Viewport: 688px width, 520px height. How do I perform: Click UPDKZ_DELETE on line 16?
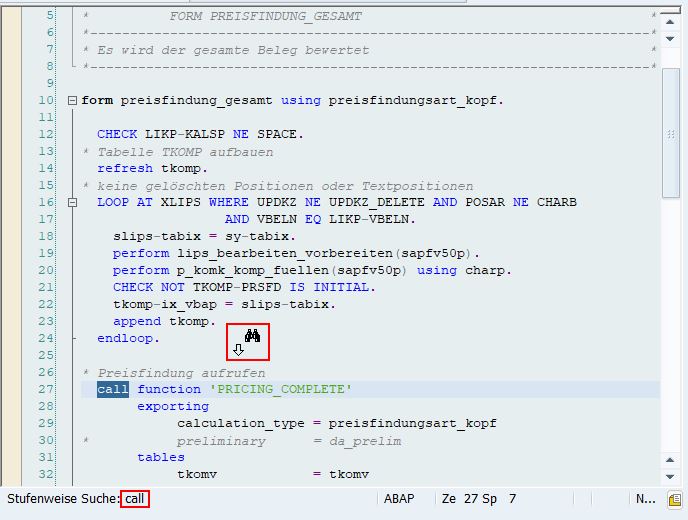click(376, 202)
